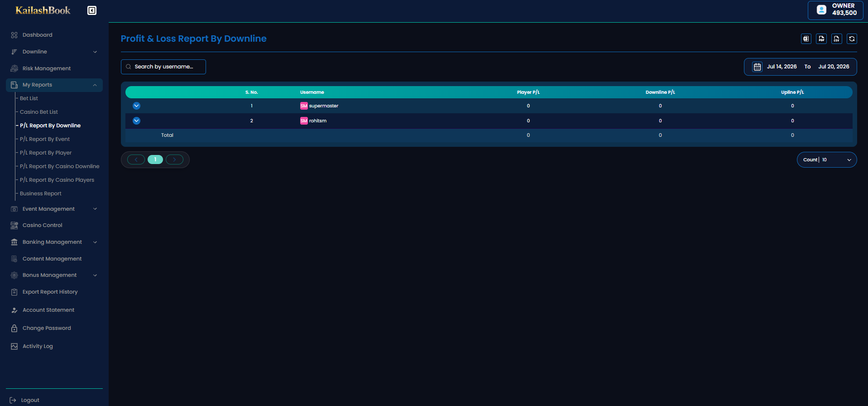
Task: Open Casino Bet List report
Action: tap(39, 112)
